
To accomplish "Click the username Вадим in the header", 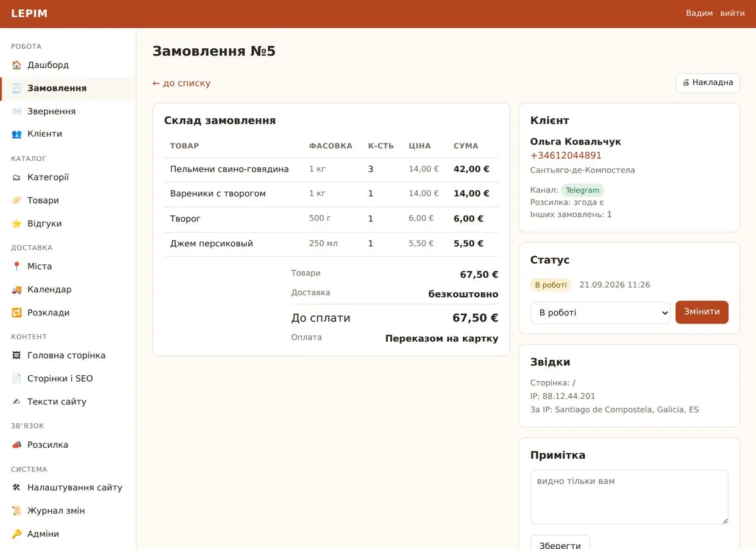I will click(699, 13).
